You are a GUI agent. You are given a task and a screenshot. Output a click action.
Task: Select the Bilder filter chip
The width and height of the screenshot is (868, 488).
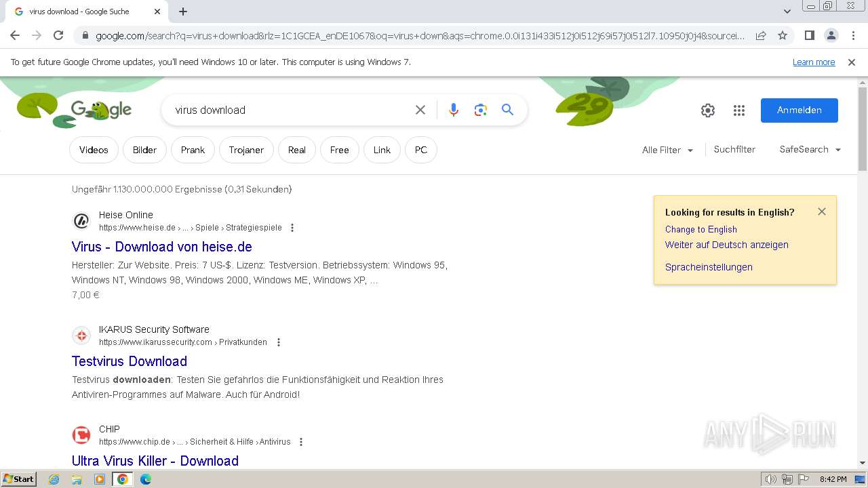[144, 150]
